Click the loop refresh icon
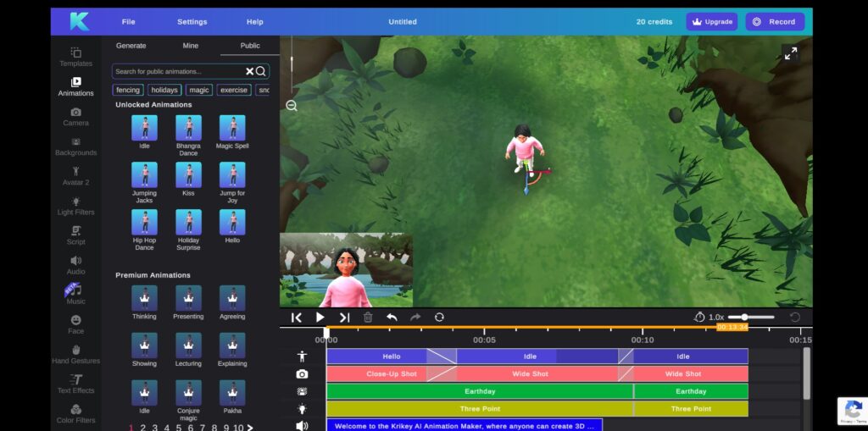 coord(440,318)
